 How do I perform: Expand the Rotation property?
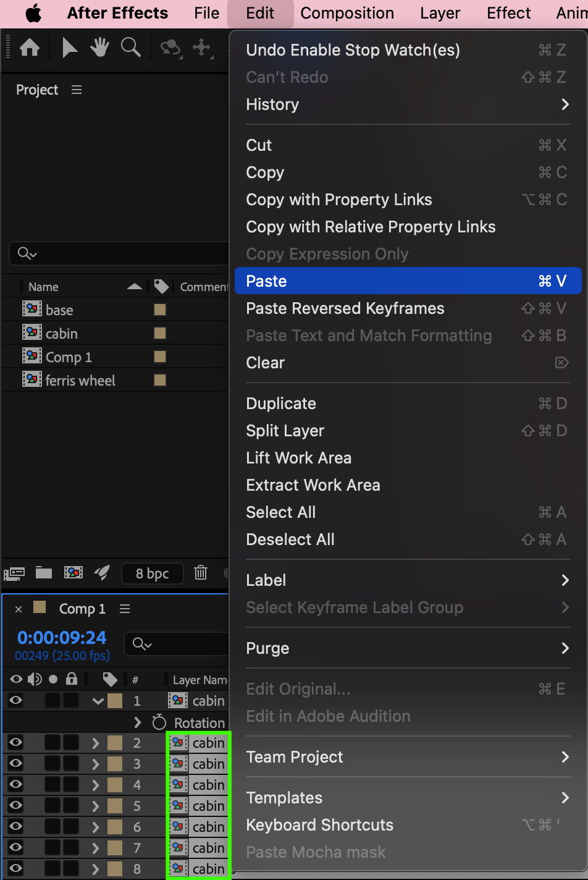138,722
